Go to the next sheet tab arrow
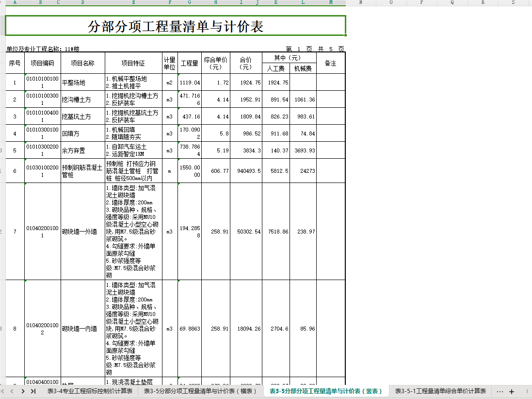The width and height of the screenshot is (532, 399). coord(23,391)
